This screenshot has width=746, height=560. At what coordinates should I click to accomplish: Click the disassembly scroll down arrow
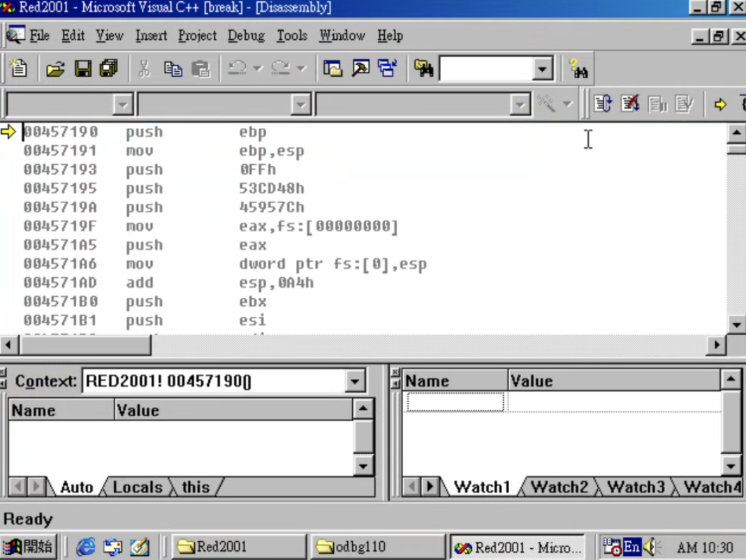[x=736, y=325]
